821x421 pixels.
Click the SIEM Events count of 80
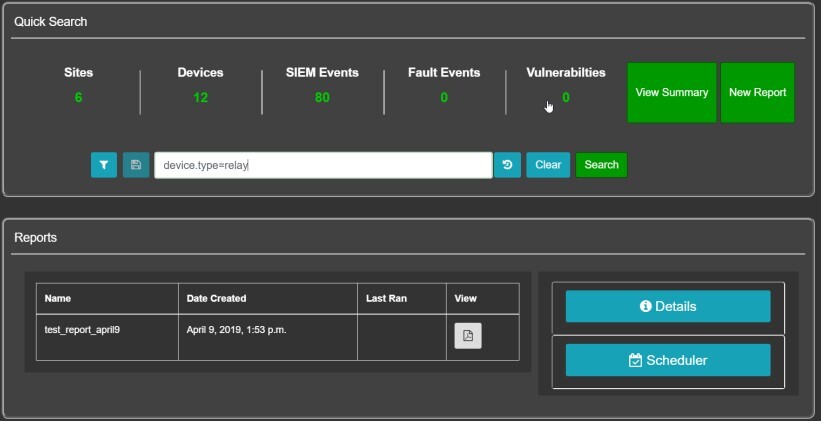click(x=322, y=97)
